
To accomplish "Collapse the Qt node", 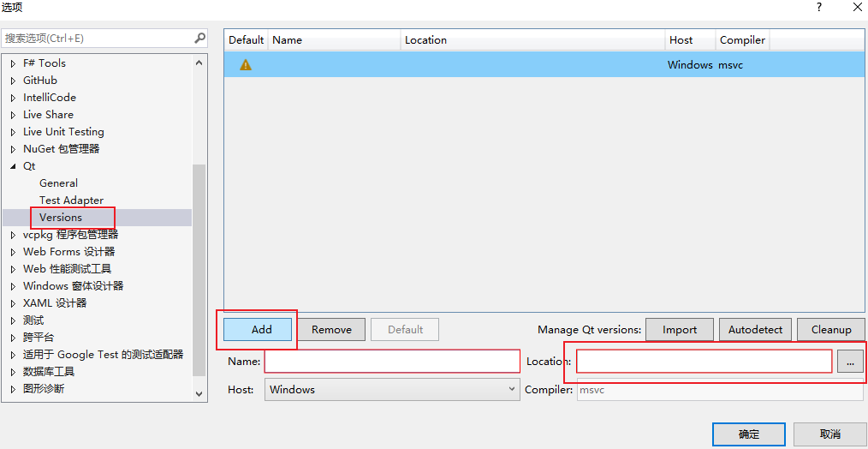I will 14,166.
